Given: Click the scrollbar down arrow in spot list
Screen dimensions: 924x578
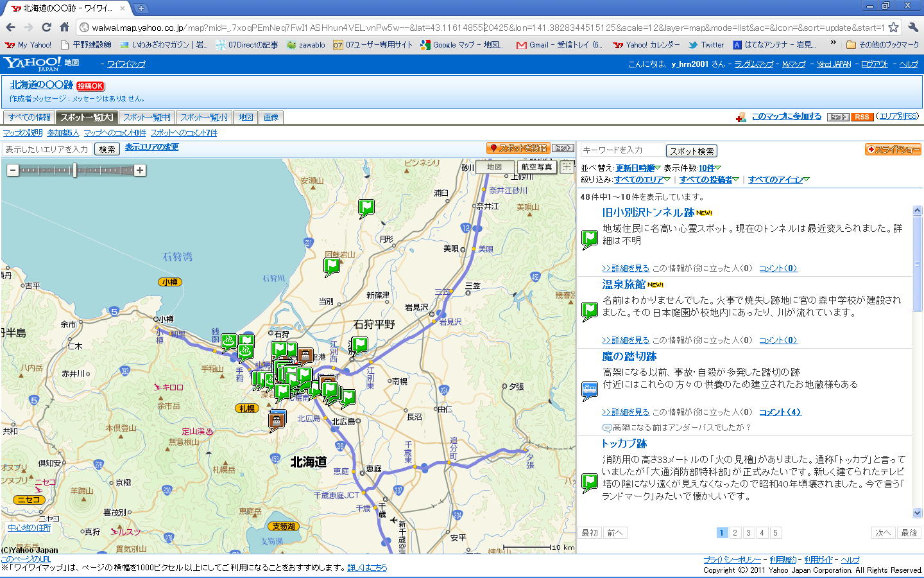Looking at the screenshot, I should 917,513.
